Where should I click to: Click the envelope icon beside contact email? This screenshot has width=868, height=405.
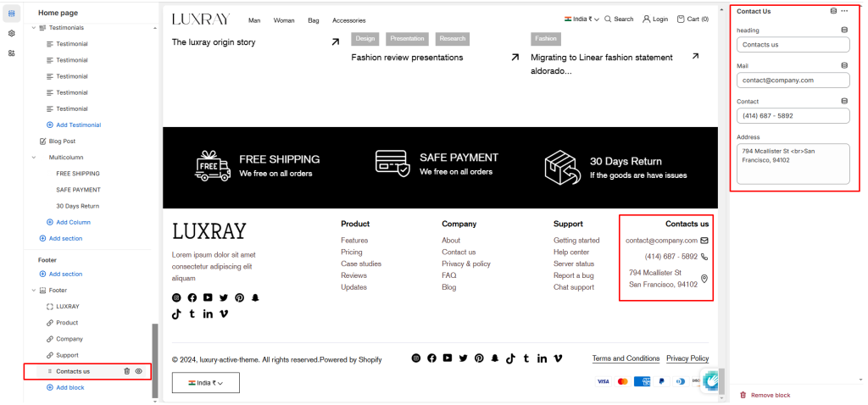tap(704, 240)
